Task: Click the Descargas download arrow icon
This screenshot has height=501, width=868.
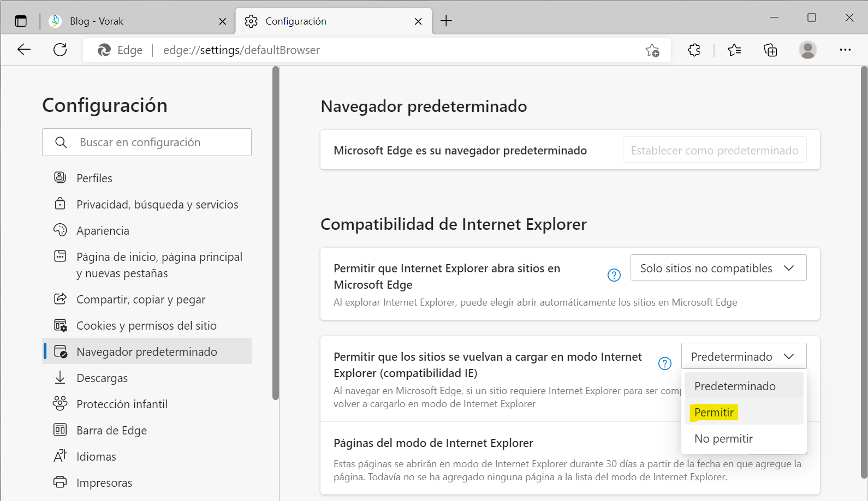Action: (60, 377)
